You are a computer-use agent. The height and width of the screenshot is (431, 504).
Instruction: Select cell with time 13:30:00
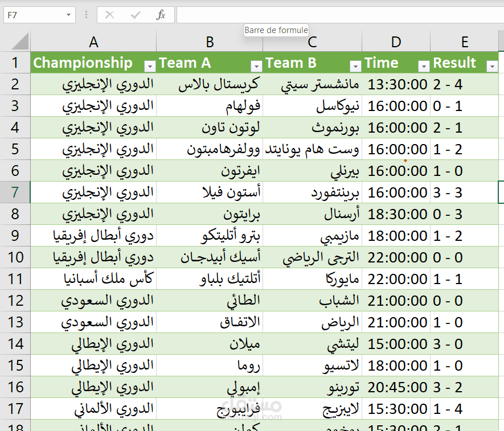click(396, 84)
